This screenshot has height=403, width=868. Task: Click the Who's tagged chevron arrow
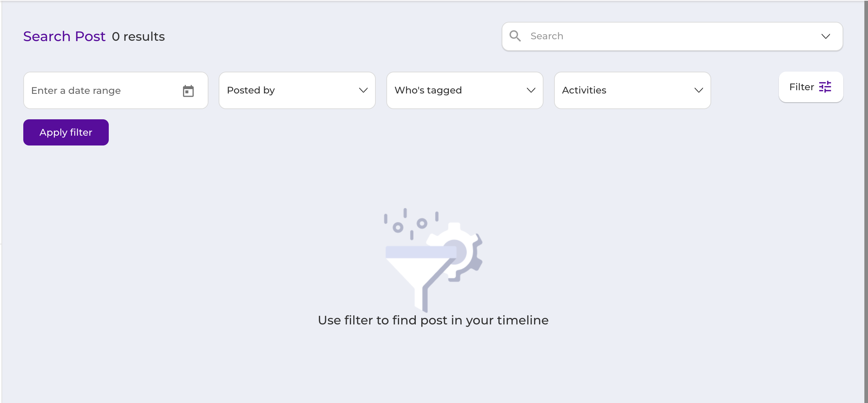pyautogui.click(x=531, y=90)
